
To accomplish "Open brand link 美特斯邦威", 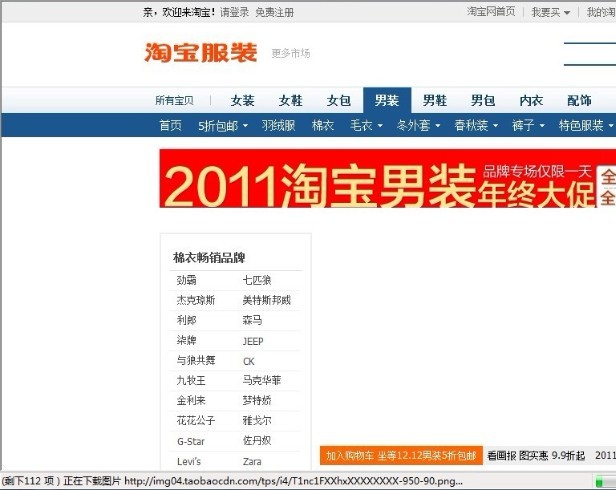I will (266, 300).
